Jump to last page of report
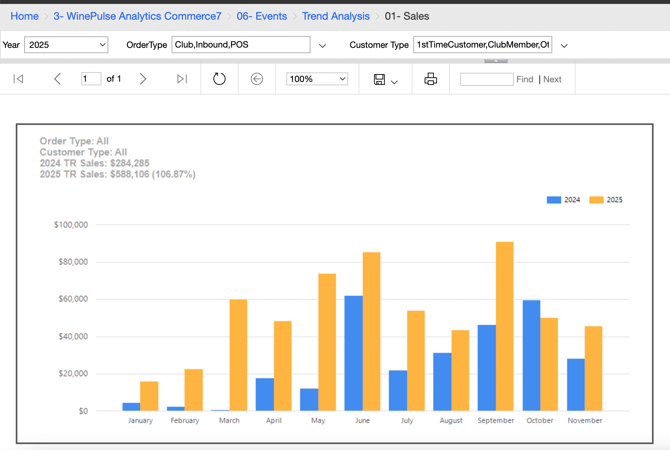The width and height of the screenshot is (670, 450). [x=181, y=79]
